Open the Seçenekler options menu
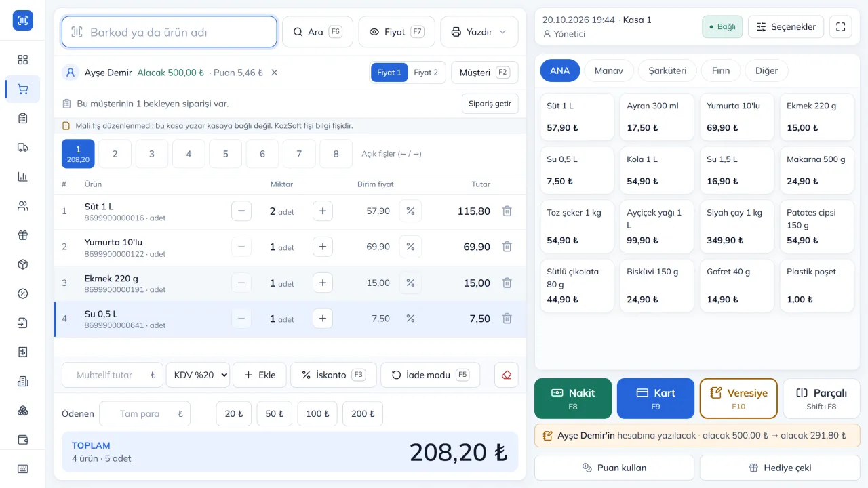This screenshot has height=488, width=868. point(786,27)
